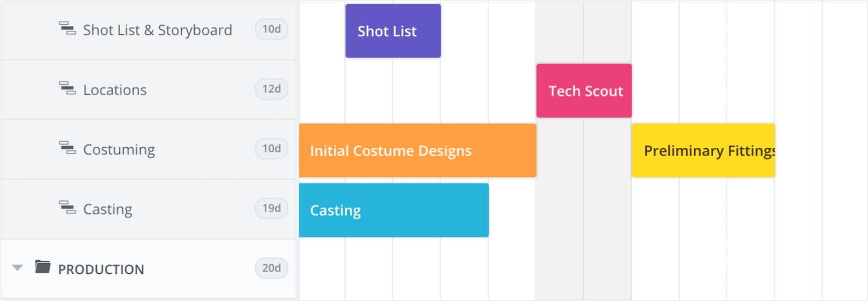Select the orange Initial Costume Designs bar

418,150
